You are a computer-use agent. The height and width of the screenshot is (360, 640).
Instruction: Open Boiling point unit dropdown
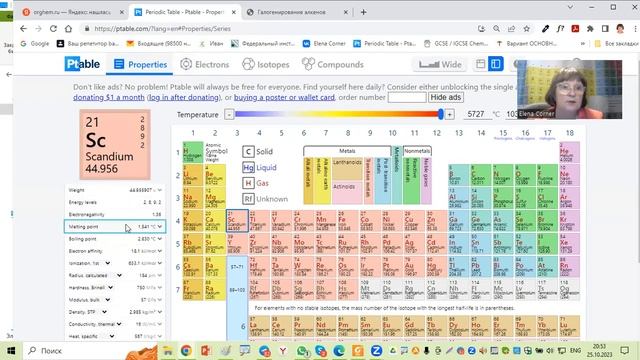(x=160, y=239)
